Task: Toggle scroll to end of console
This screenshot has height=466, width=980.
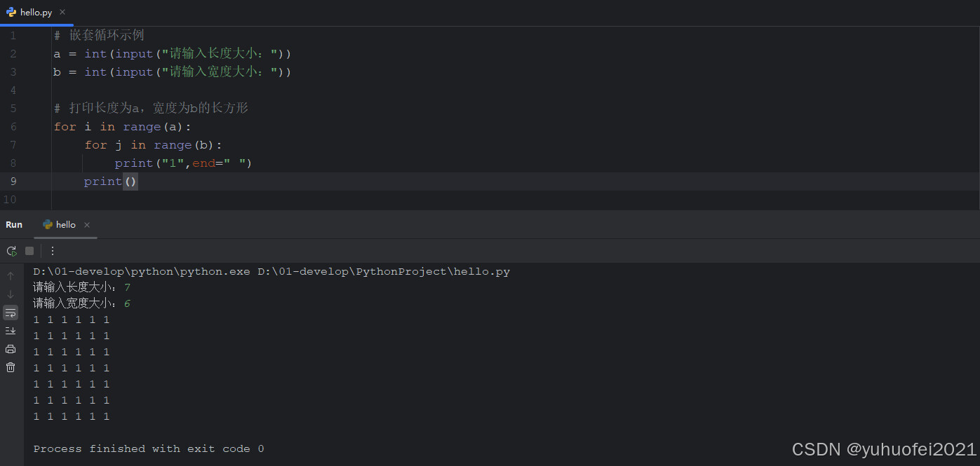Action: [x=11, y=331]
